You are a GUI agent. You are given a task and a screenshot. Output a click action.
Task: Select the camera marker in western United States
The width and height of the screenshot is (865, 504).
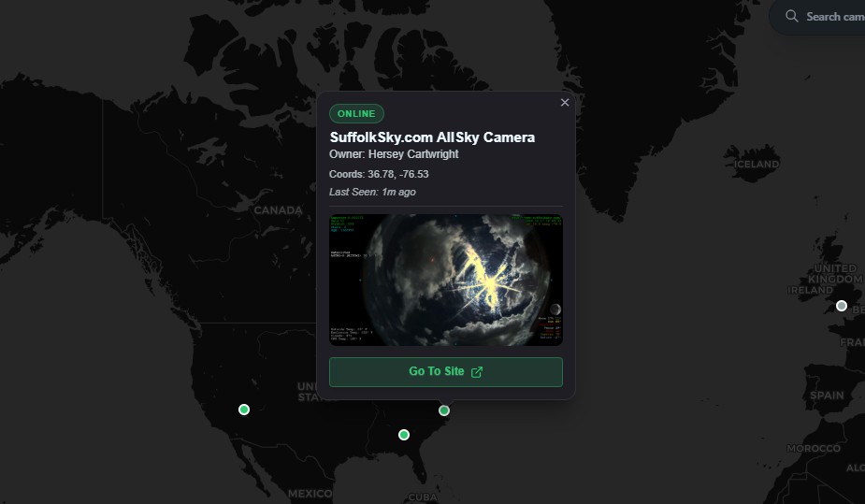pos(244,410)
